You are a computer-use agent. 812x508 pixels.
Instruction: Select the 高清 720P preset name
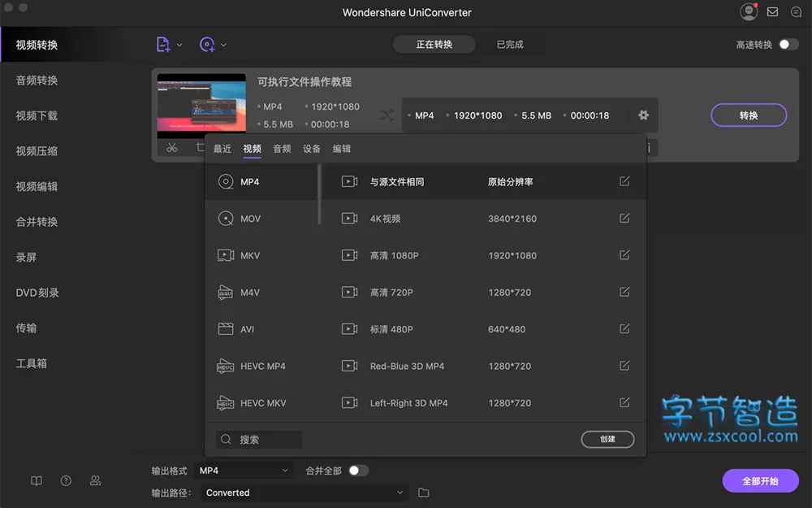391,293
